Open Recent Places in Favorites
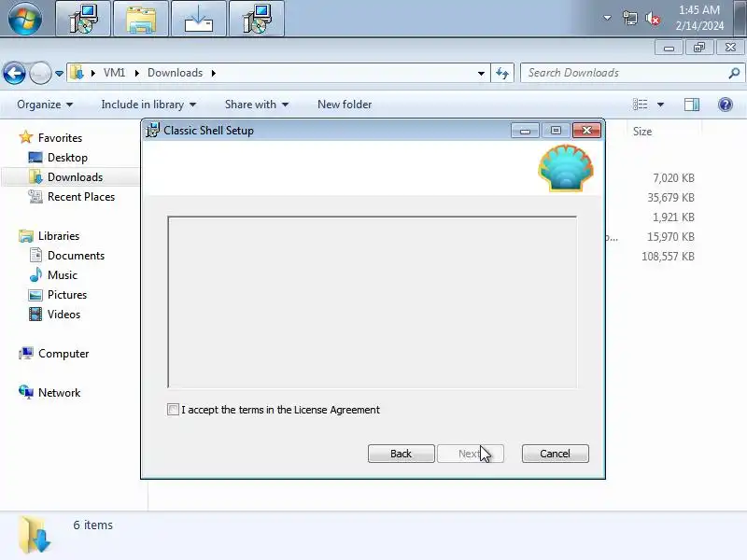747x560 pixels. coord(81,197)
